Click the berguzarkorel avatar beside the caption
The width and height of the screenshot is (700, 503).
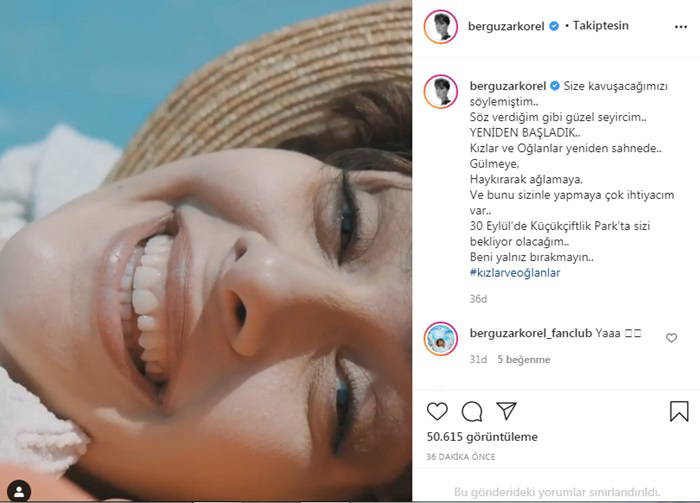[440, 91]
